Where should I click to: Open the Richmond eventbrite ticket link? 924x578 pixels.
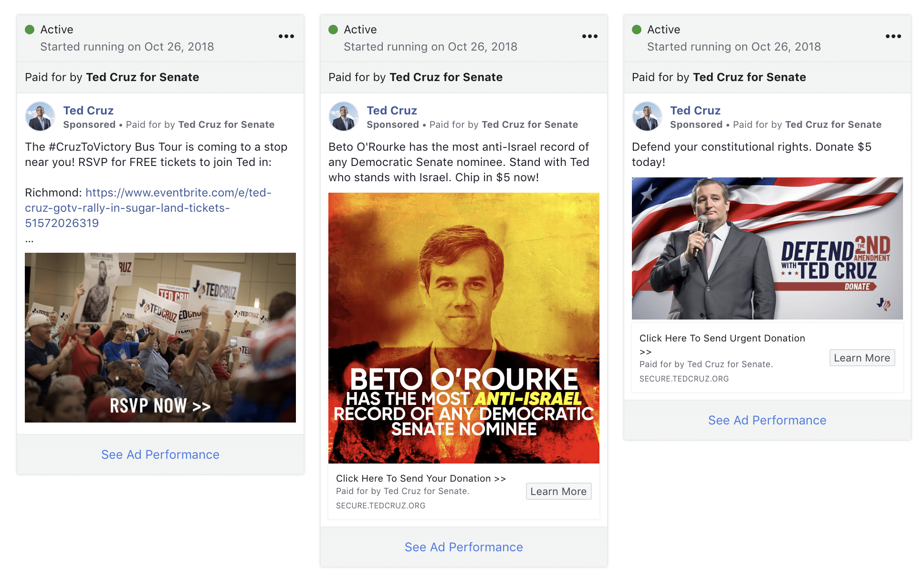coord(148,208)
